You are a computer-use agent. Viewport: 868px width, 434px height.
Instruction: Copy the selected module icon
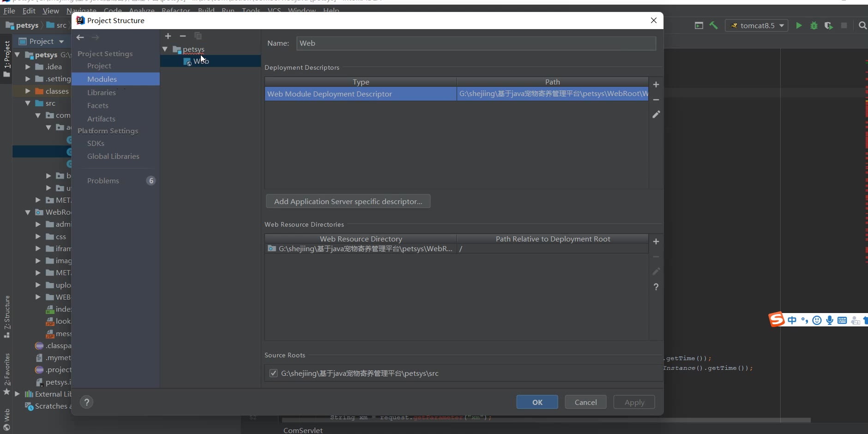198,36
